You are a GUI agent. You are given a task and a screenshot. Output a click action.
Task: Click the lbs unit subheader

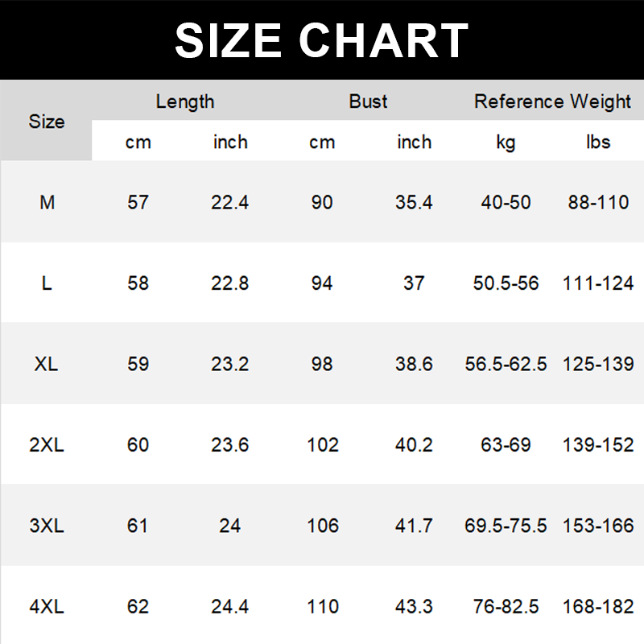(x=598, y=142)
